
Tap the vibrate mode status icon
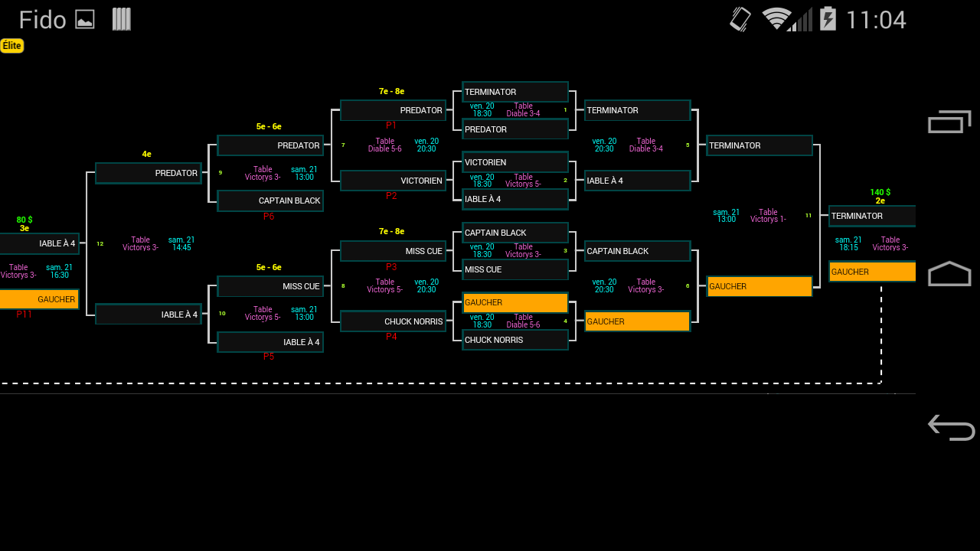tap(740, 19)
